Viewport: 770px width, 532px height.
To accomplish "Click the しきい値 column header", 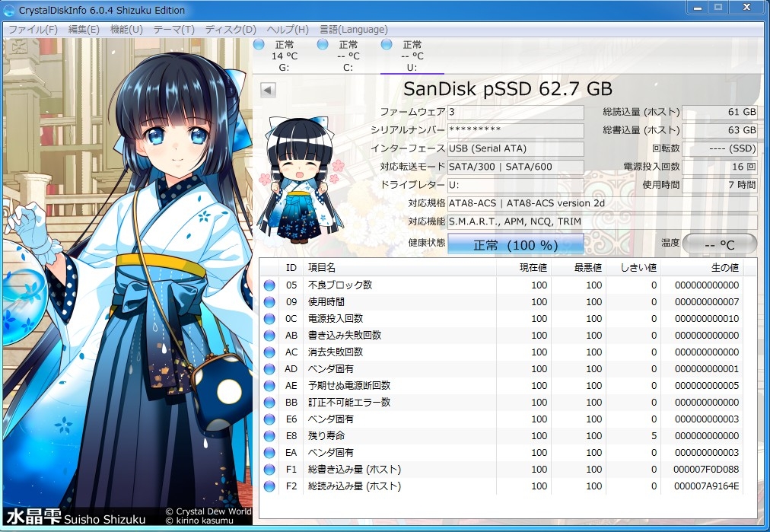I will pyautogui.click(x=634, y=268).
